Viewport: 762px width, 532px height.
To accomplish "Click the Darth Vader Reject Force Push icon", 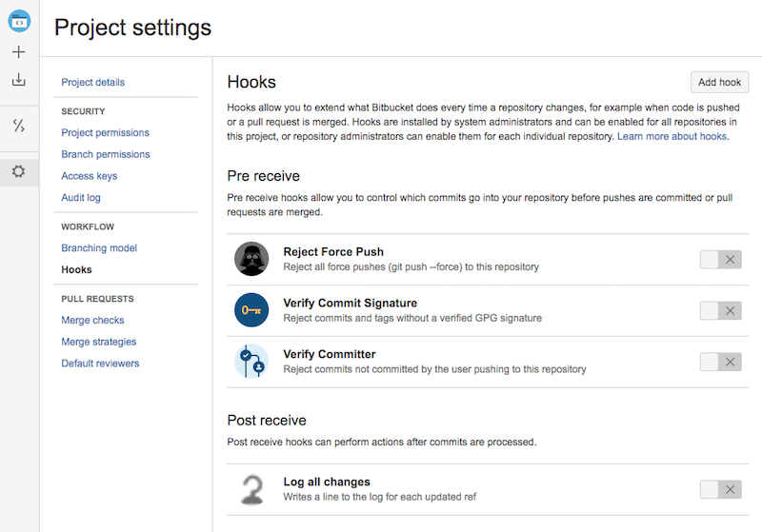I will (251, 259).
